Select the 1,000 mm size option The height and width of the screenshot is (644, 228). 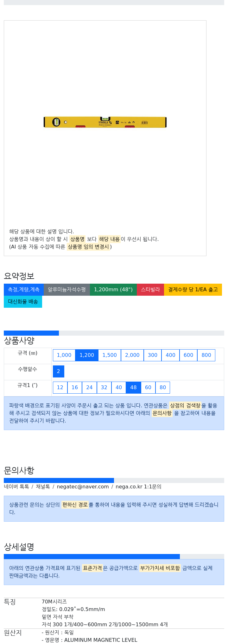click(x=64, y=355)
